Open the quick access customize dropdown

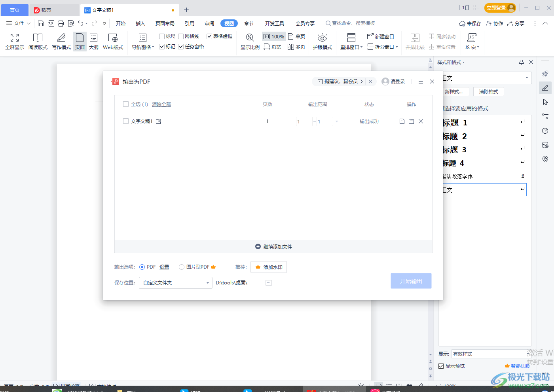pos(104,23)
